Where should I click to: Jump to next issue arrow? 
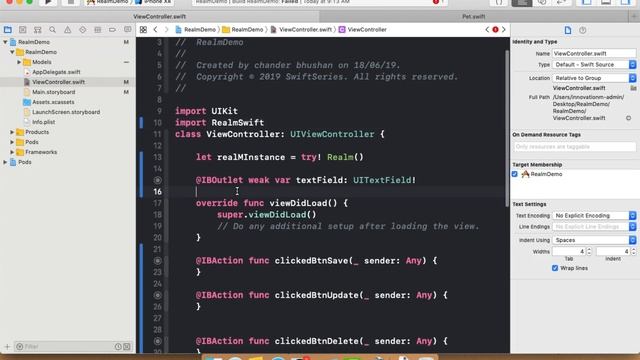(x=504, y=29)
